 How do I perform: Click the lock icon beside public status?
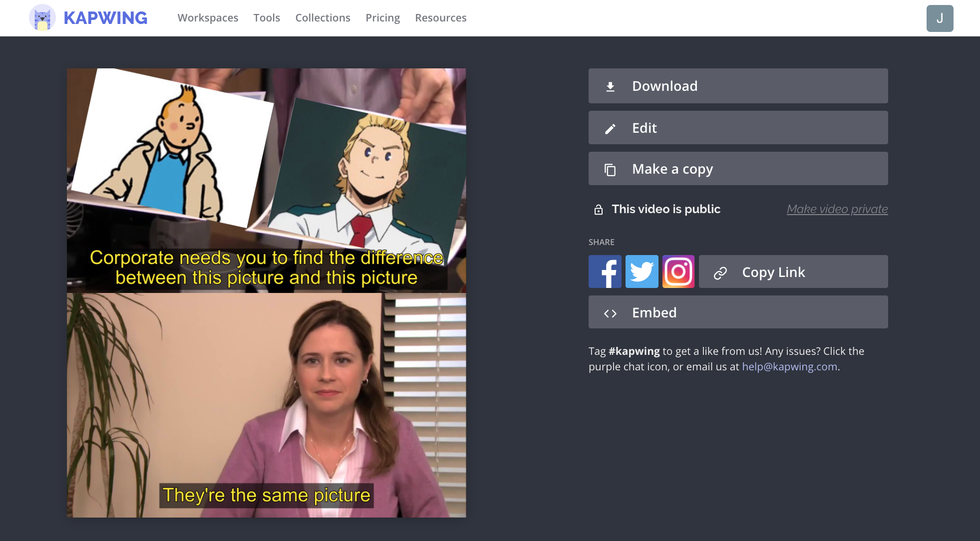click(598, 209)
